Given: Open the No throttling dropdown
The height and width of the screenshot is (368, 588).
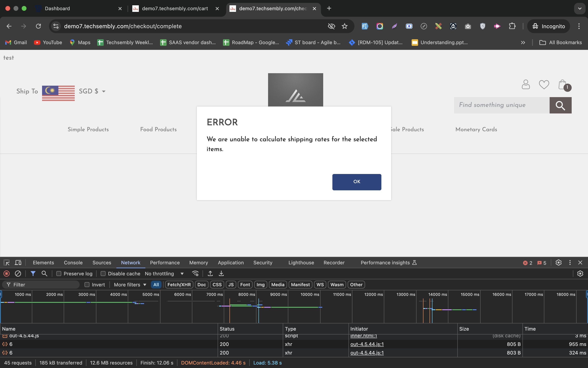Looking at the screenshot, I should coord(164,274).
